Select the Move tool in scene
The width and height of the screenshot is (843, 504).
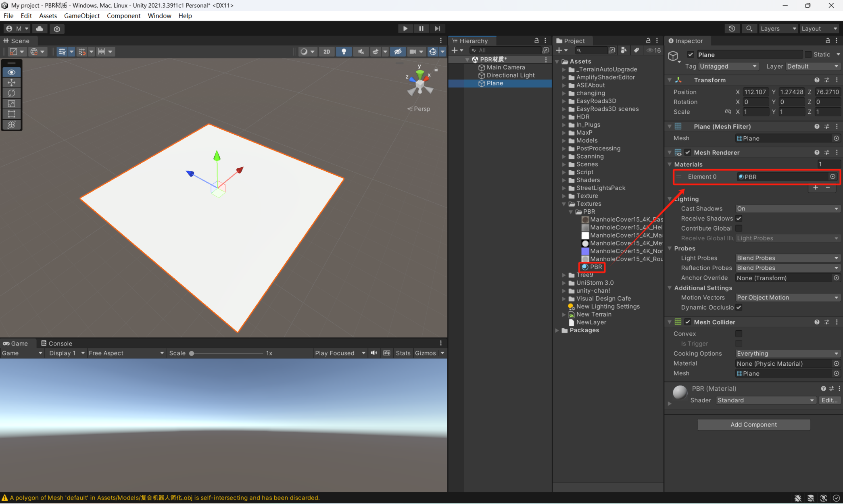click(11, 83)
